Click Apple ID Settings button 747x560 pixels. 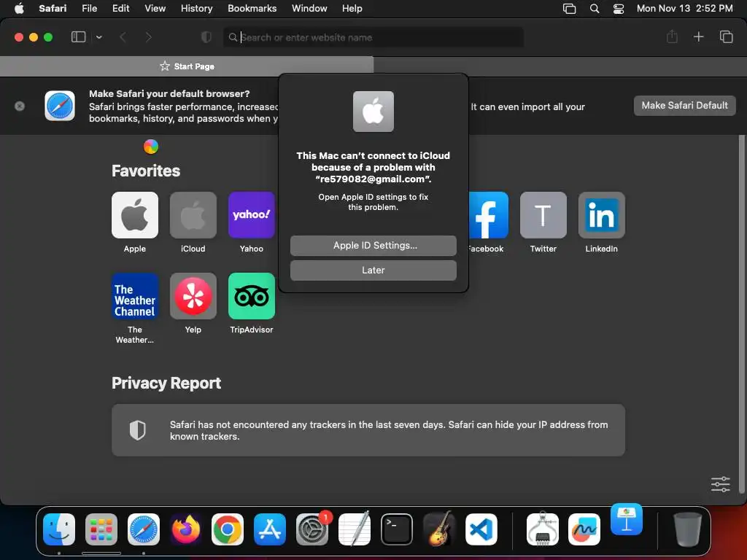tap(373, 246)
